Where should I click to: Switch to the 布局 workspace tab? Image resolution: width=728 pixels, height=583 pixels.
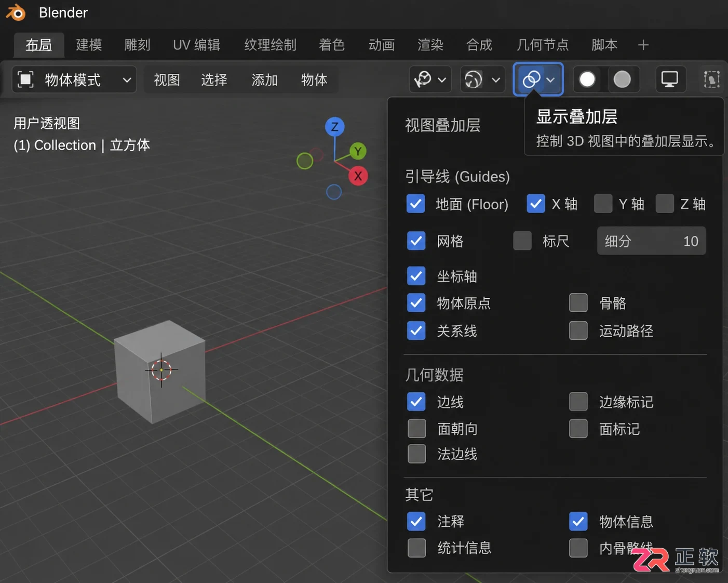(39, 45)
